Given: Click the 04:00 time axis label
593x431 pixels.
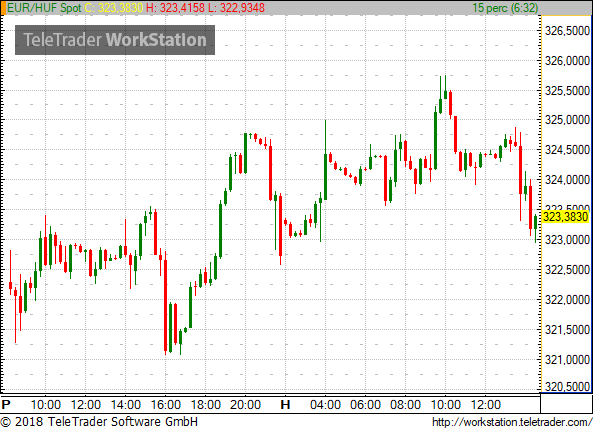Looking at the screenshot, I should (x=325, y=405).
